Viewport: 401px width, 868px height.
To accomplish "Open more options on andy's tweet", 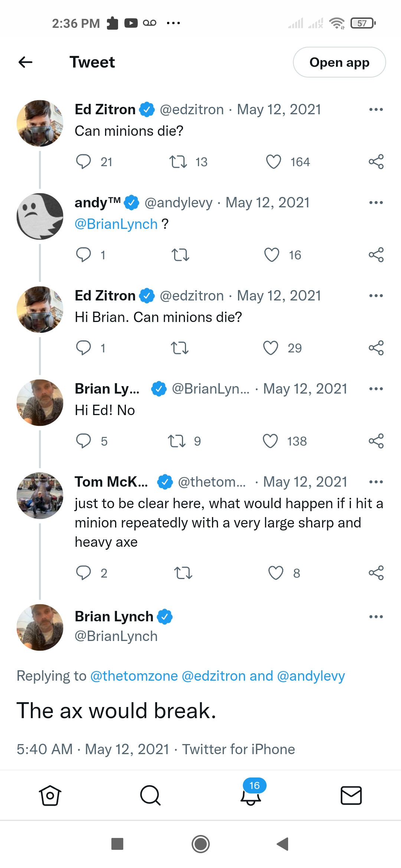I will pyautogui.click(x=376, y=203).
